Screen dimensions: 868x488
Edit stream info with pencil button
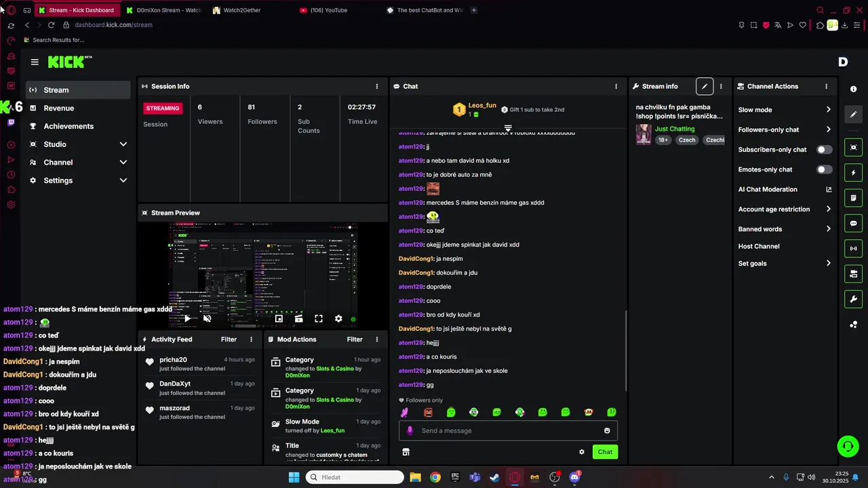[705, 87]
